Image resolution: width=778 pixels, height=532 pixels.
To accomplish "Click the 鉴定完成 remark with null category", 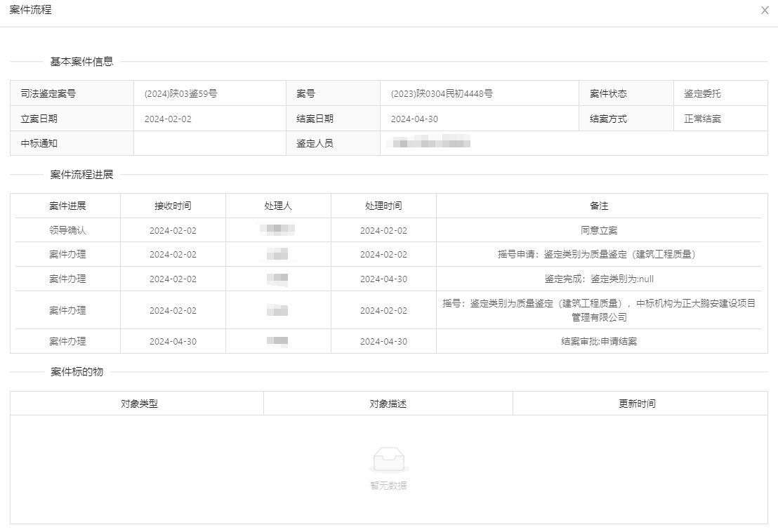I will pos(598,279).
